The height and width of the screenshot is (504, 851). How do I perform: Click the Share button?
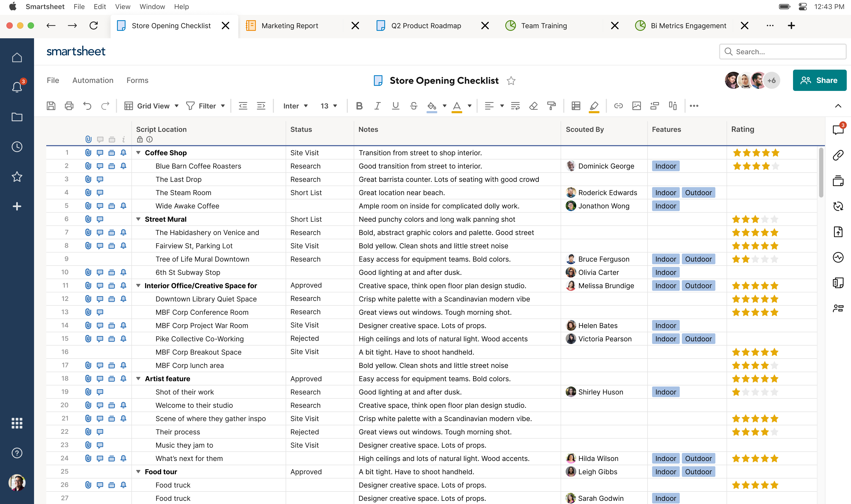coord(819,80)
